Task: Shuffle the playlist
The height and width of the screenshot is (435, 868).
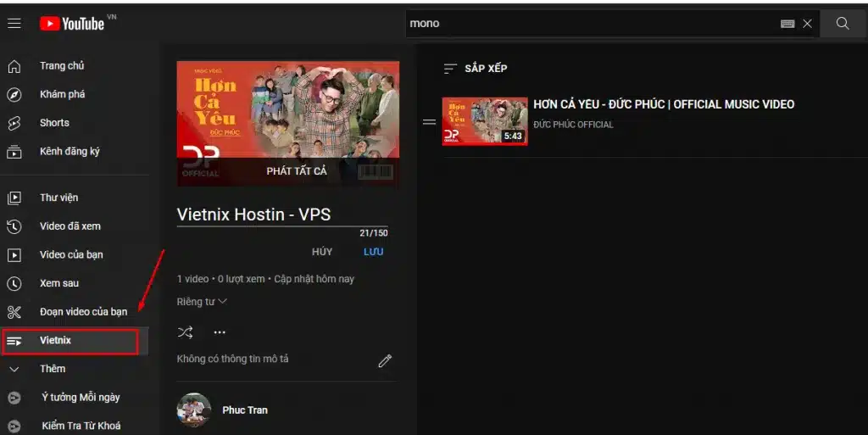Action: [186, 332]
